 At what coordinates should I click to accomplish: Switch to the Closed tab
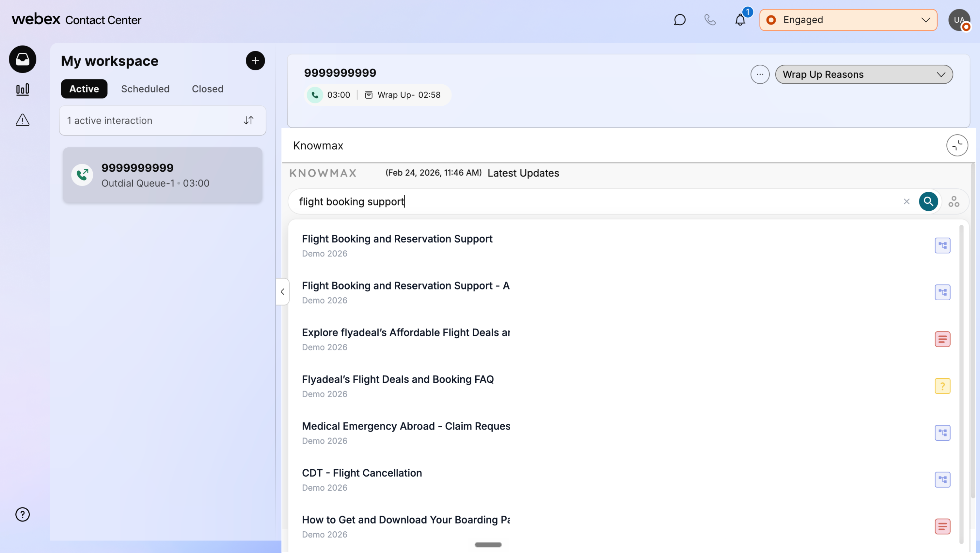(207, 89)
